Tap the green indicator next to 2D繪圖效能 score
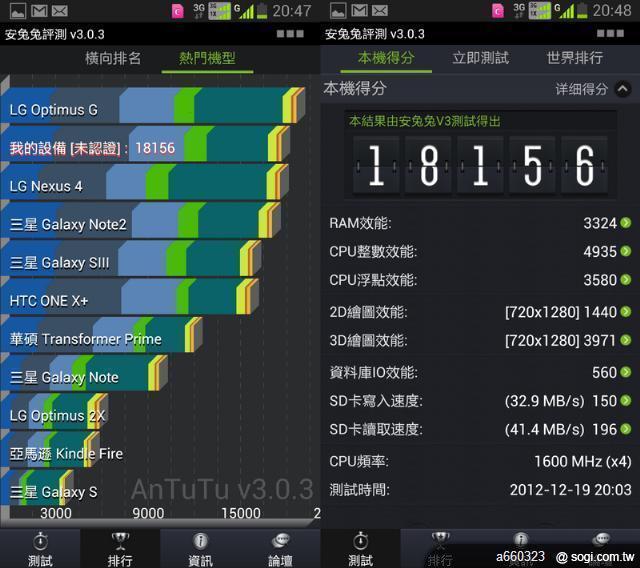 (x=626, y=312)
